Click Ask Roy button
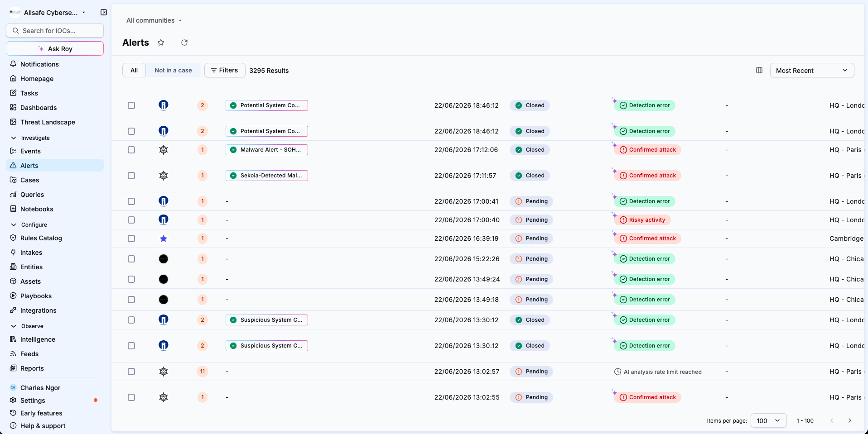The height and width of the screenshot is (434, 868). point(55,48)
